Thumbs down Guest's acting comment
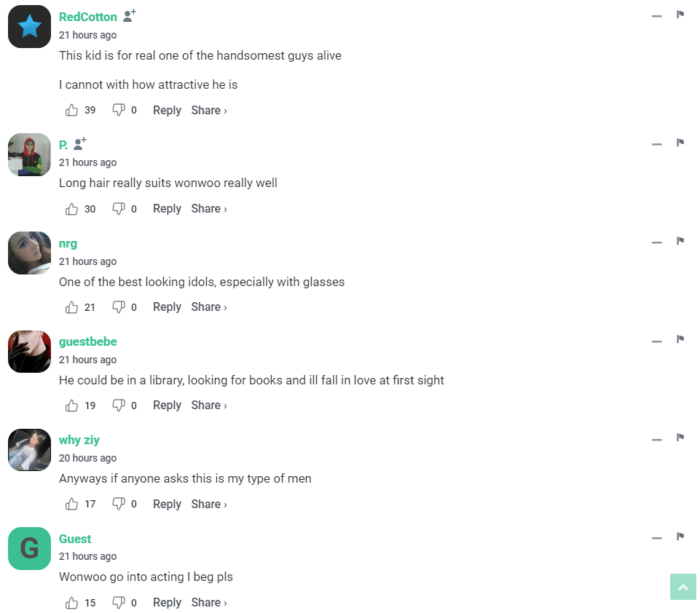Image resolution: width=700 pixels, height=613 pixels. [x=119, y=603]
